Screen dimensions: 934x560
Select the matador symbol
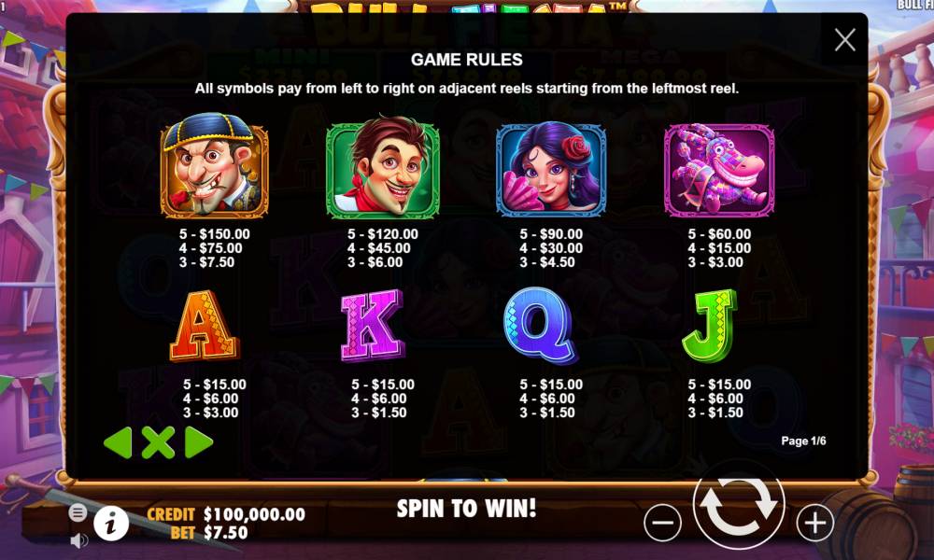tap(214, 165)
